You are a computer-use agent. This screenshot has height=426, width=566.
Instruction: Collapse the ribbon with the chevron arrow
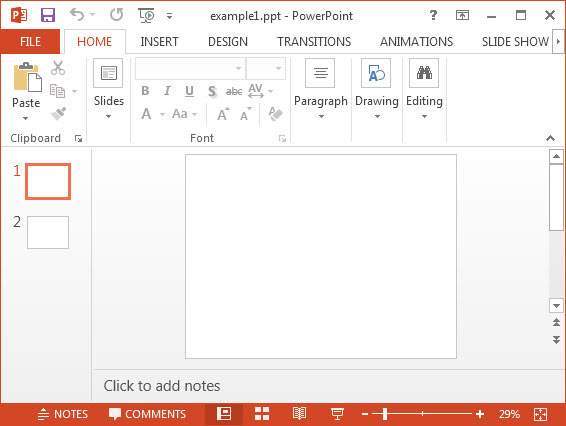coord(550,138)
